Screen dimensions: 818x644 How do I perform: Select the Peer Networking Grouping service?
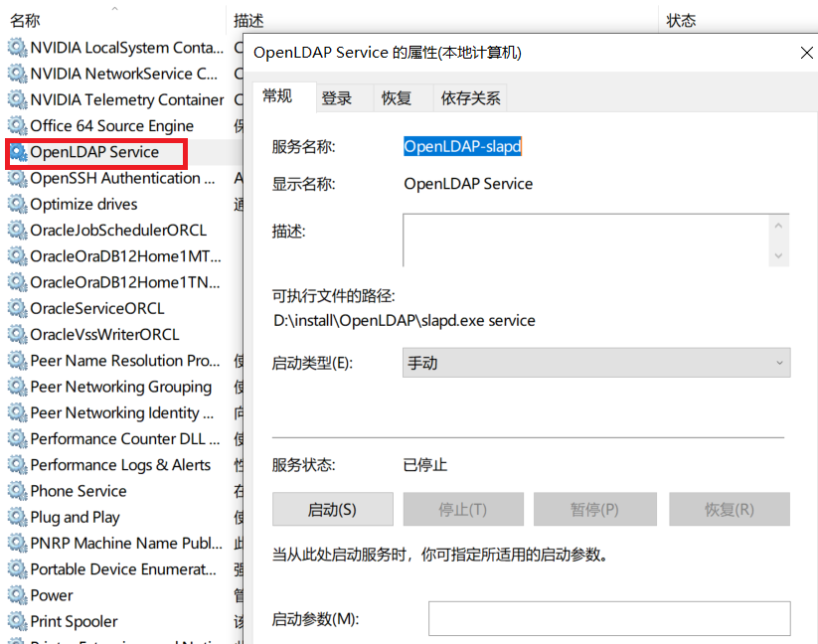[x=99, y=387]
